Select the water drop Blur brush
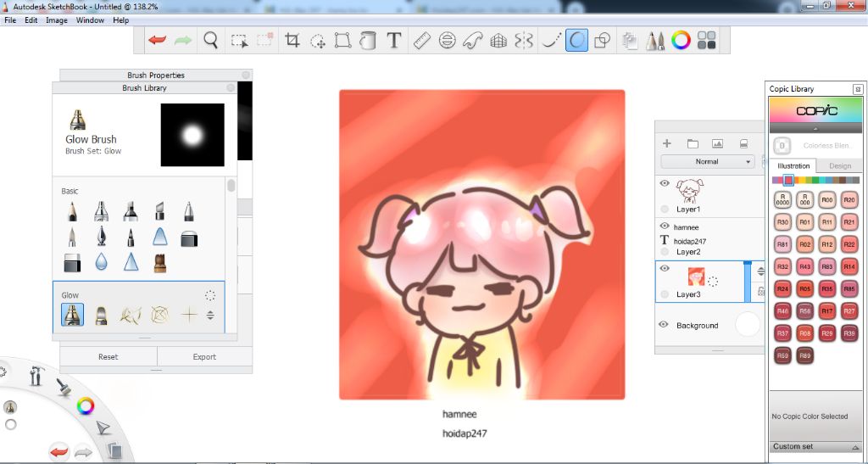This screenshot has width=868, height=464. point(102,262)
